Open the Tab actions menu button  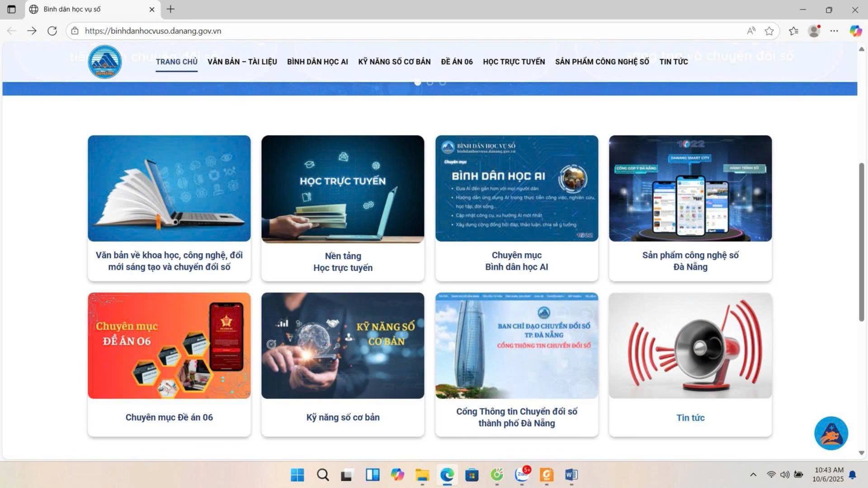click(x=12, y=9)
